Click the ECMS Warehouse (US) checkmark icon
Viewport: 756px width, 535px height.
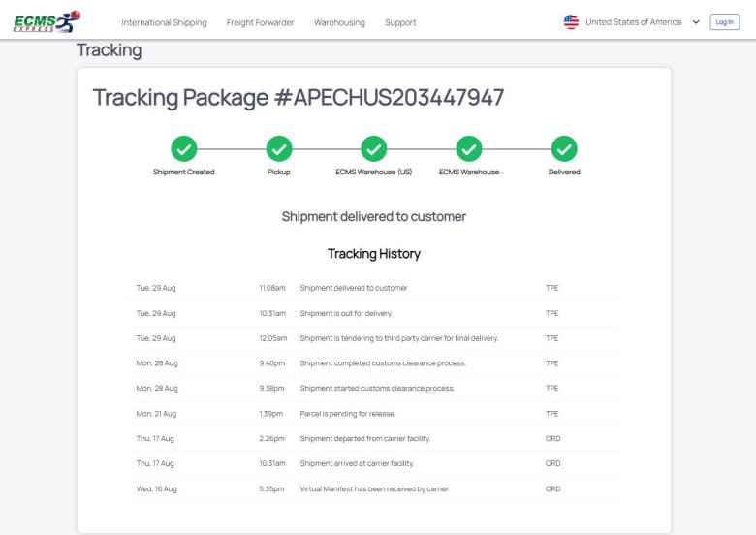[373, 148]
